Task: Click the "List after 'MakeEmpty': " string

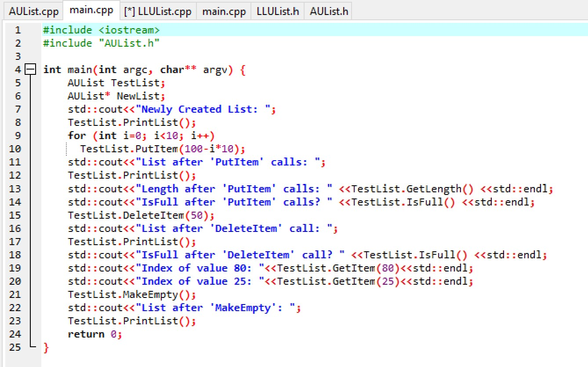Action: click(216, 308)
